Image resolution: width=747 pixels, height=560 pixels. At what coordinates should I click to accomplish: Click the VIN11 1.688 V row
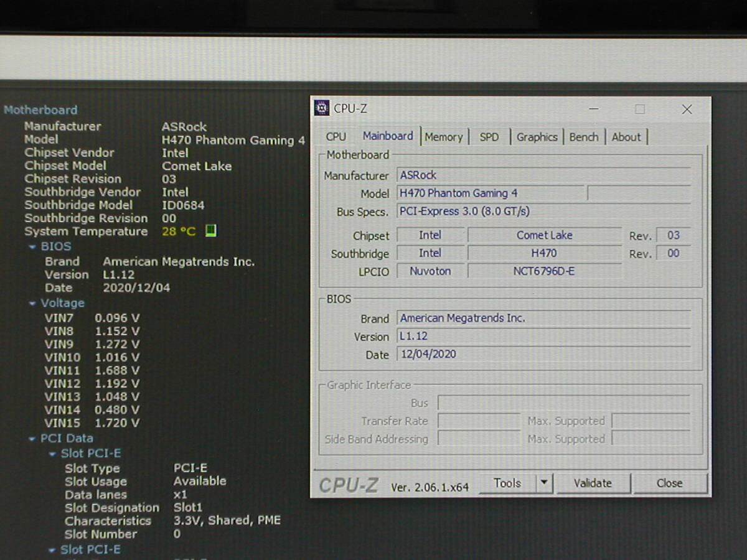pos(92,371)
